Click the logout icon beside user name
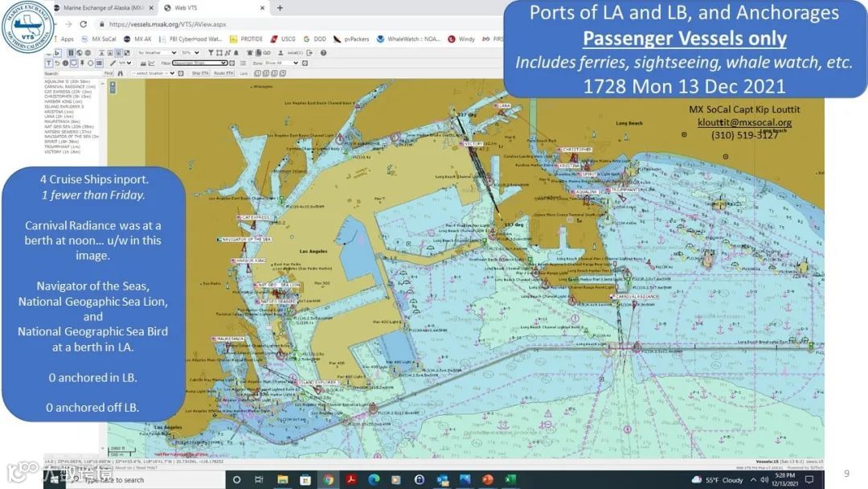The width and height of the screenshot is (868, 489). click(x=309, y=52)
